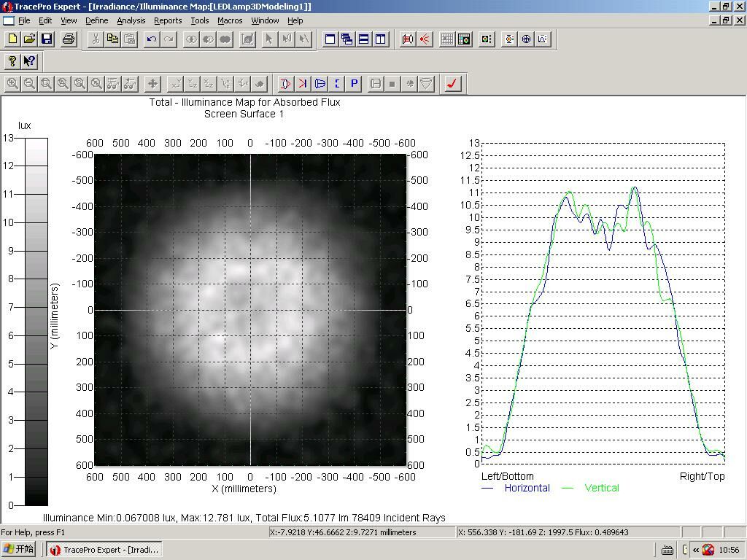Click the 'For Help, press F1' status text

pos(33,532)
